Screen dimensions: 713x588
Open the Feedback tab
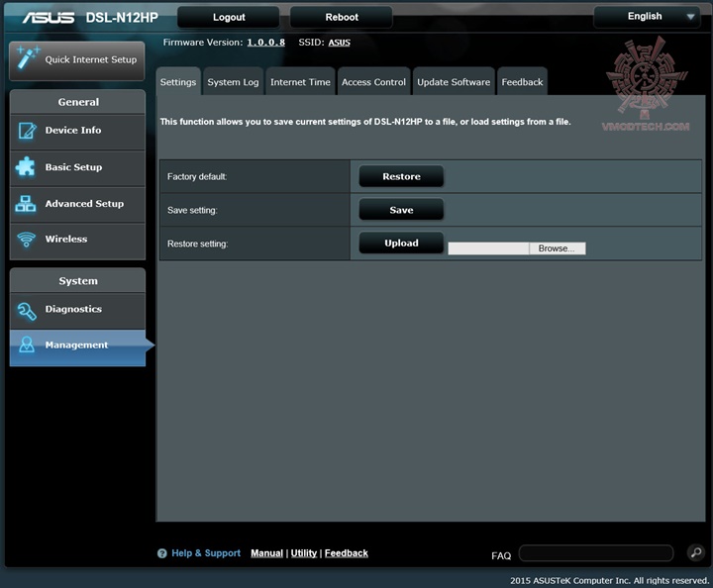(522, 82)
